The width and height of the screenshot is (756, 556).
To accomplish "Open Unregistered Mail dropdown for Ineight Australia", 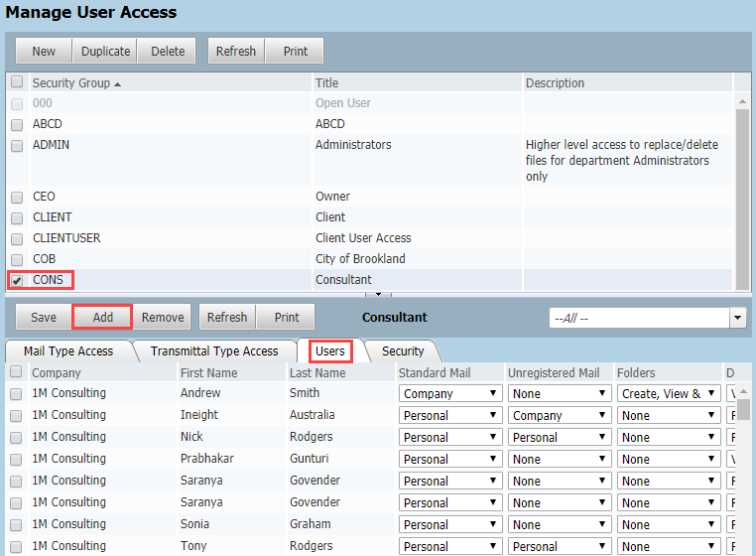I will [559, 416].
